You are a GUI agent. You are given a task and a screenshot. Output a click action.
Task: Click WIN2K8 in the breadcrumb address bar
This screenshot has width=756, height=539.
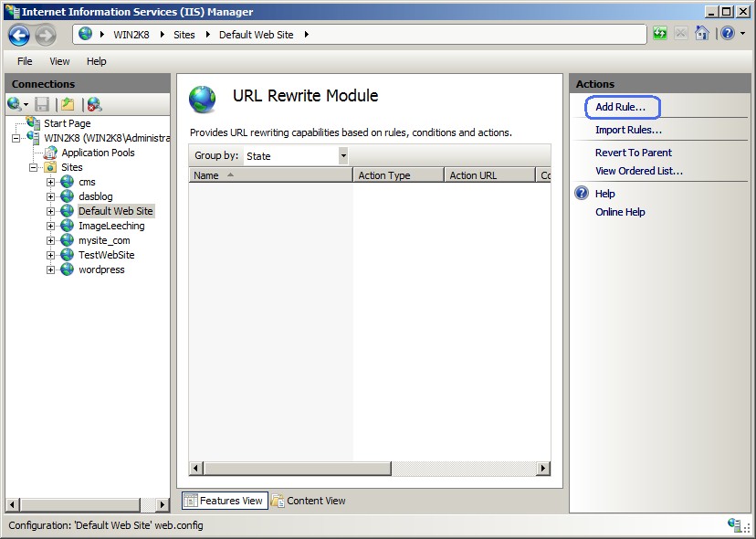point(131,35)
